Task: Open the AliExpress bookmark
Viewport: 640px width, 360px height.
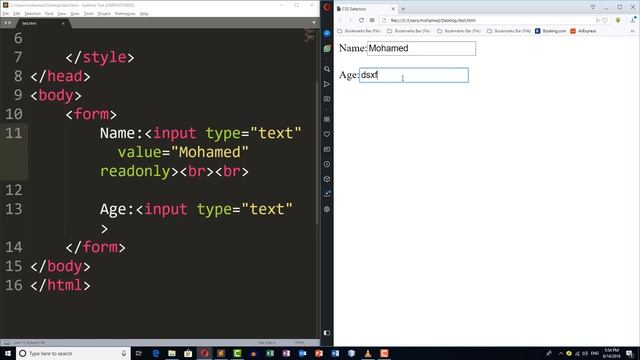Action: [x=583, y=31]
